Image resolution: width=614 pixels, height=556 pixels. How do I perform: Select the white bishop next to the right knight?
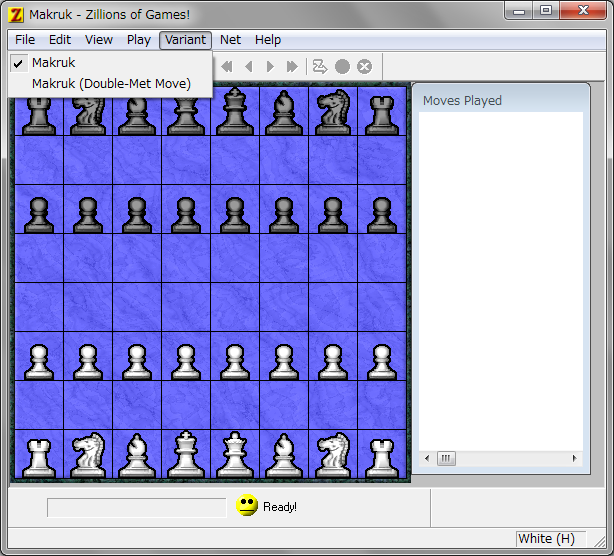pos(284,455)
